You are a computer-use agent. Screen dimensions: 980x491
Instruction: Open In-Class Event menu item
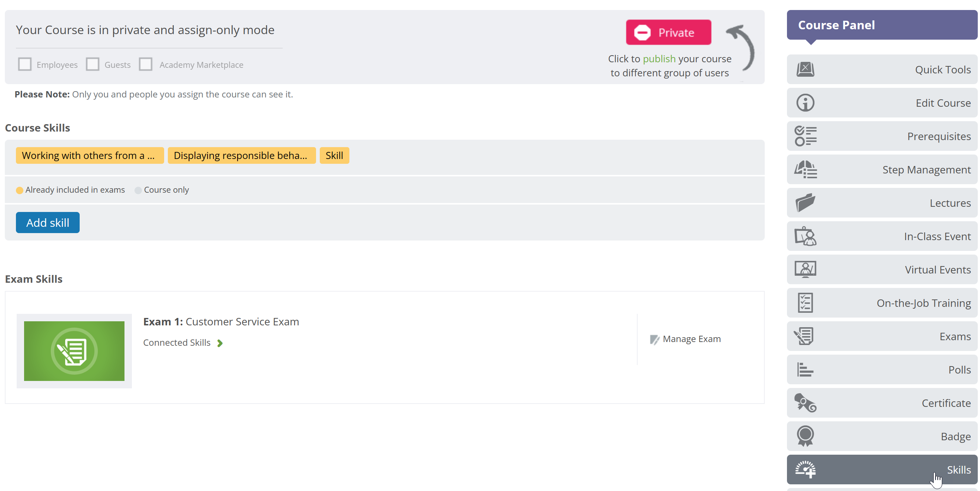click(882, 236)
